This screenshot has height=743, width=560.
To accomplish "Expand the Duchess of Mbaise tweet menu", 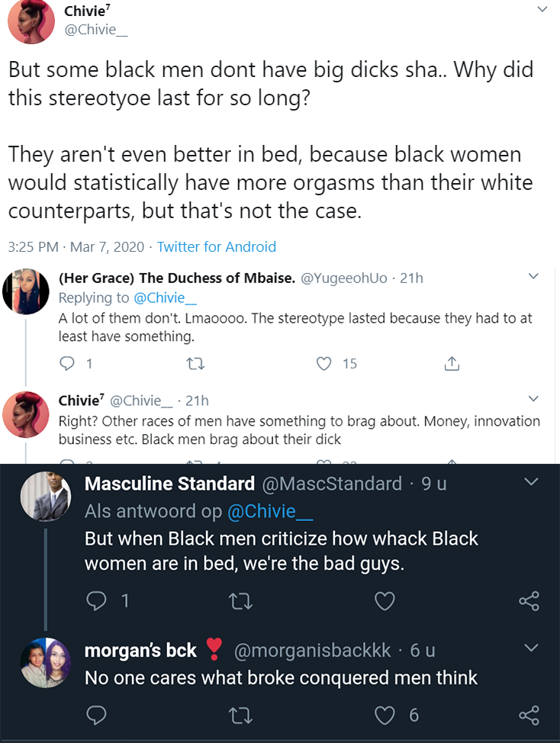I will 533,276.
